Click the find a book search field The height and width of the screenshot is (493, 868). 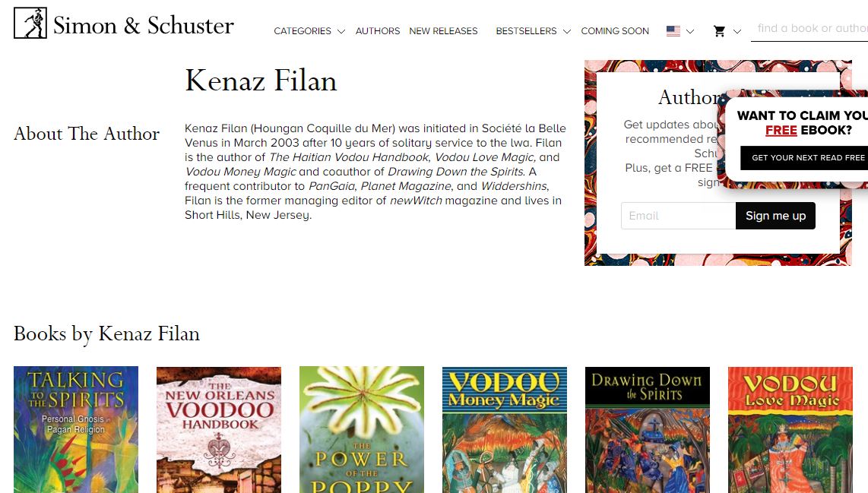pyautogui.click(x=809, y=29)
